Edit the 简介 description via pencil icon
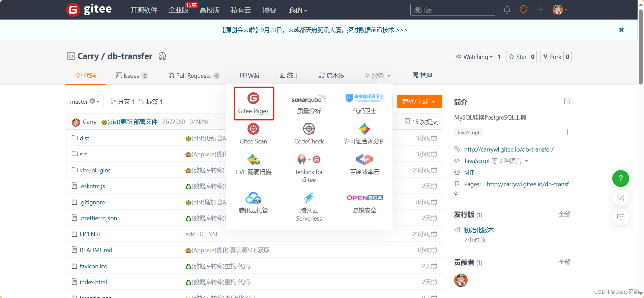 point(567,101)
